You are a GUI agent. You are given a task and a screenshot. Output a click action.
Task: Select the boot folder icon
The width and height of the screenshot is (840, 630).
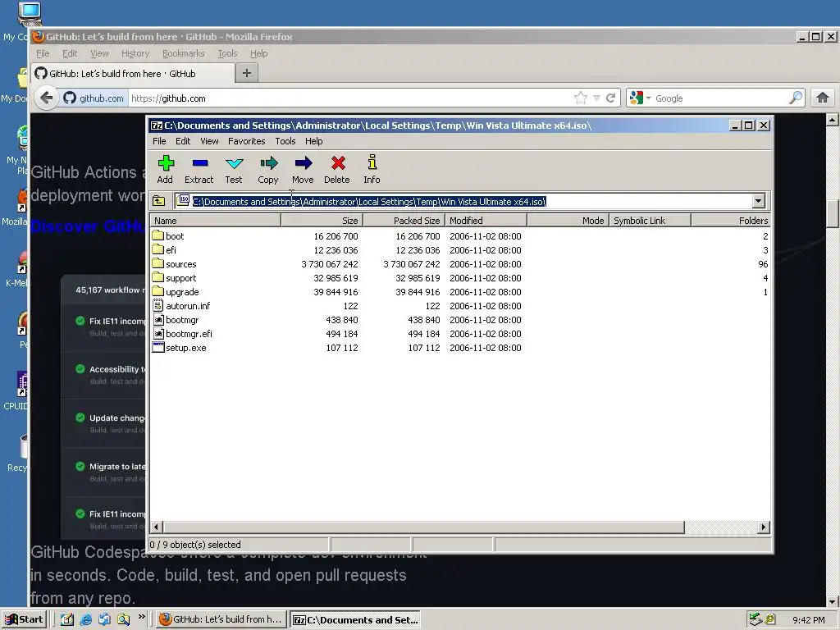point(157,235)
